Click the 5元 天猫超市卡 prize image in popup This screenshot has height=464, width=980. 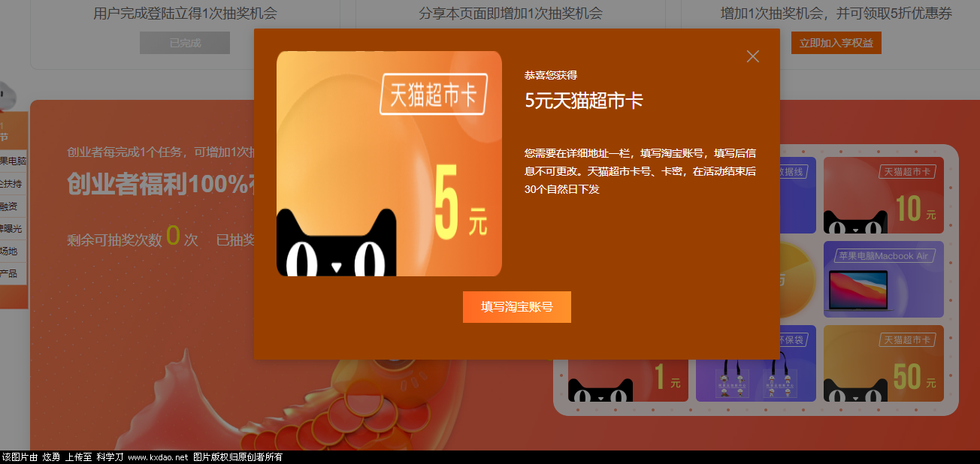pos(389,164)
